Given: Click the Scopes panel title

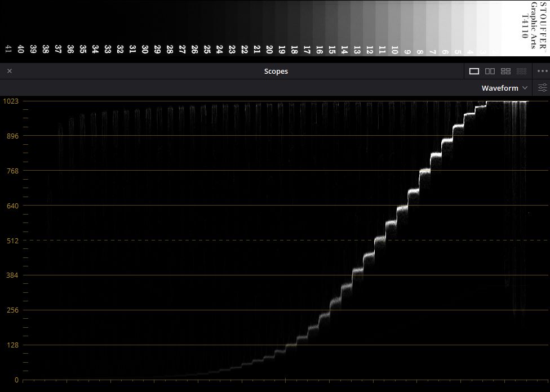Looking at the screenshot, I should click(276, 71).
